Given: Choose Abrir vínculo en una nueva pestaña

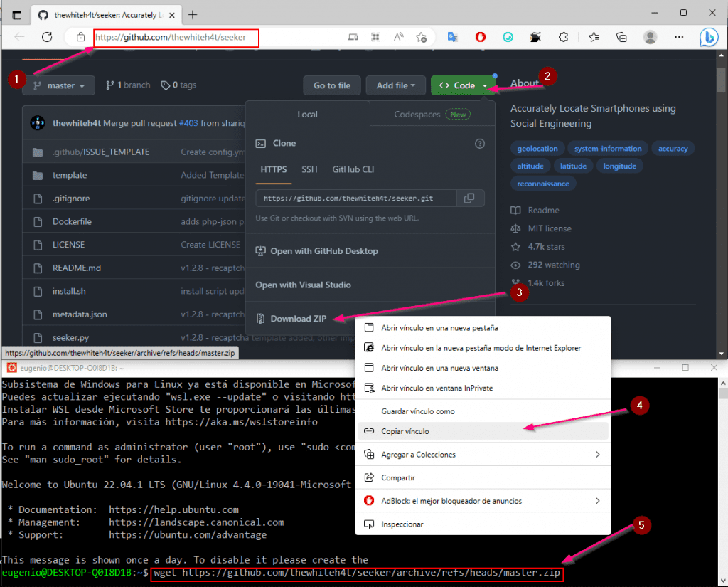Looking at the screenshot, I should pos(483,328).
